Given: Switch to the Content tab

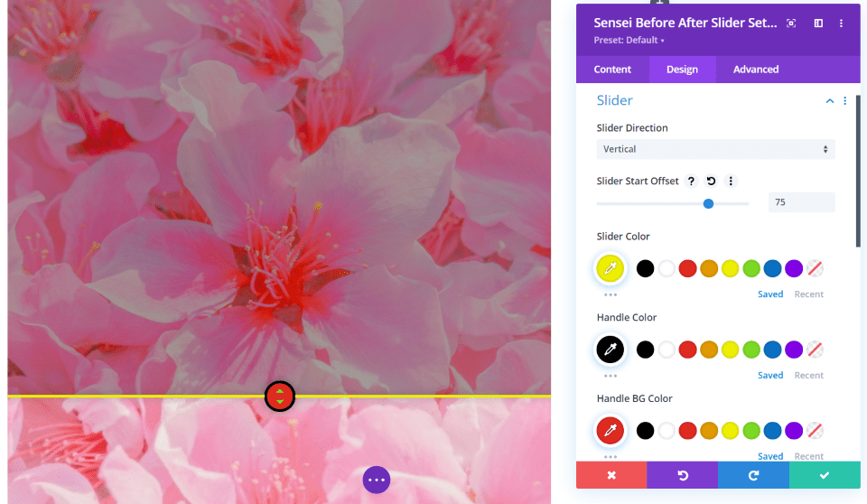Looking at the screenshot, I should pos(612,70).
